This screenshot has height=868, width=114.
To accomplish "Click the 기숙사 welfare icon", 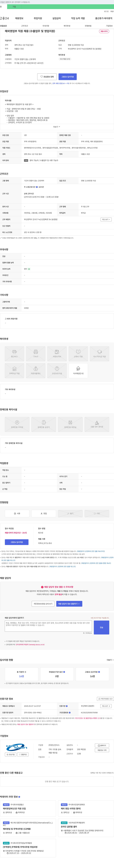I will click(x=36, y=354).
